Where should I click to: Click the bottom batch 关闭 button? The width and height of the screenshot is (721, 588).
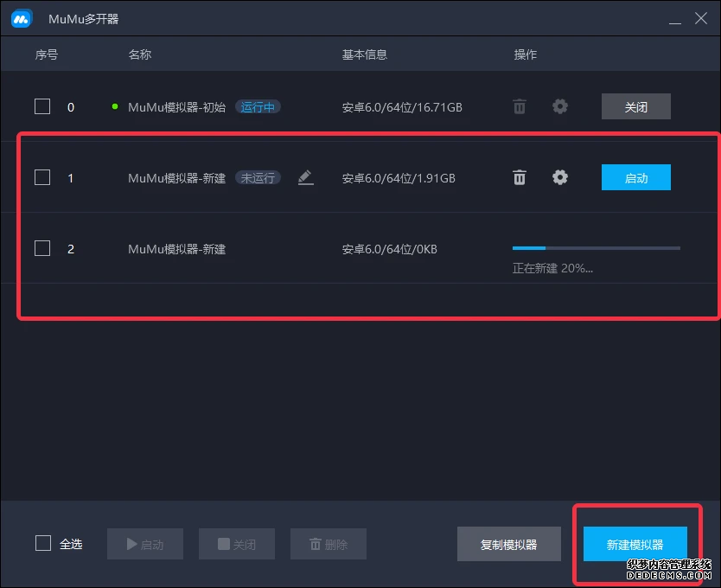point(237,544)
